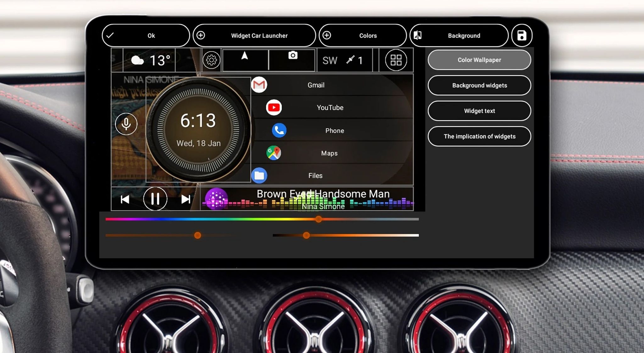
Task: Switch to Background widgets
Action: (x=479, y=85)
